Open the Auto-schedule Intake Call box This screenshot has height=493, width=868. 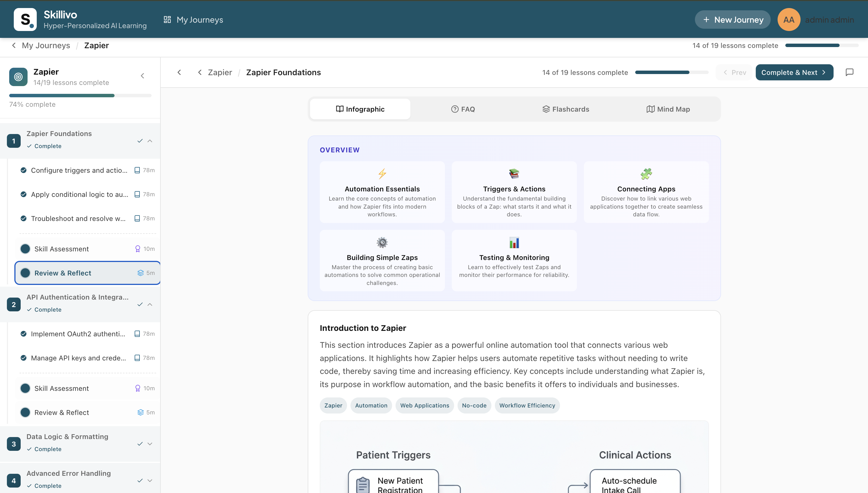pyautogui.click(x=635, y=482)
